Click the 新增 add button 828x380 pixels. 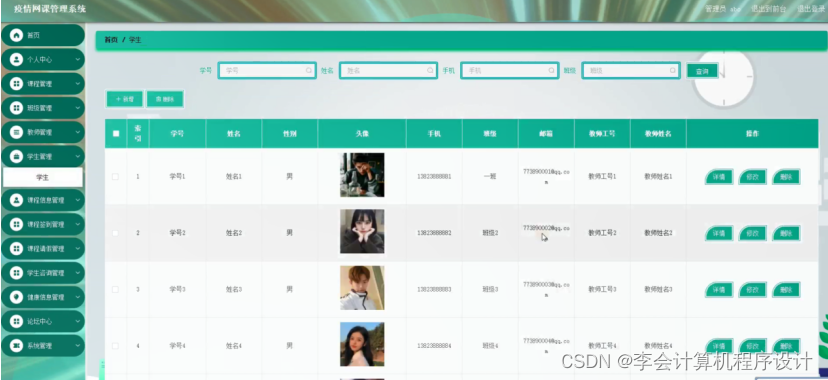(125, 99)
